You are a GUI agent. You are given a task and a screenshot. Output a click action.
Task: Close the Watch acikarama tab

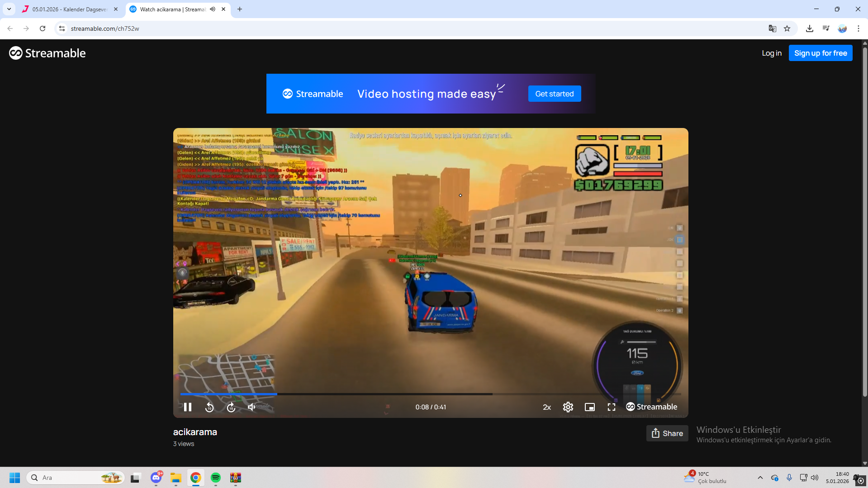tap(223, 9)
